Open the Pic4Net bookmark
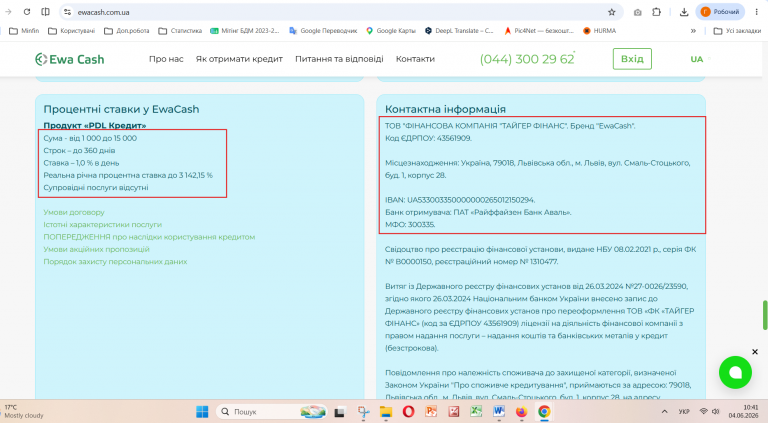This screenshot has height=423, width=768. (x=539, y=31)
